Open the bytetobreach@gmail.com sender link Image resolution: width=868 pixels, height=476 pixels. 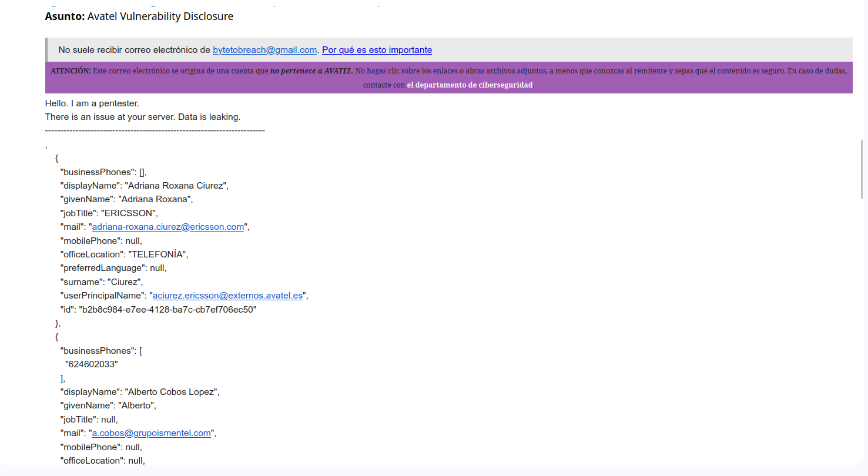(x=265, y=50)
